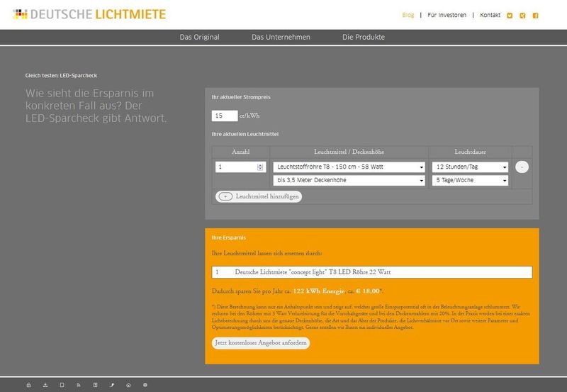This screenshot has width=567, height=392.
Task: Click the square page icon after download icon
Action: [62, 385]
